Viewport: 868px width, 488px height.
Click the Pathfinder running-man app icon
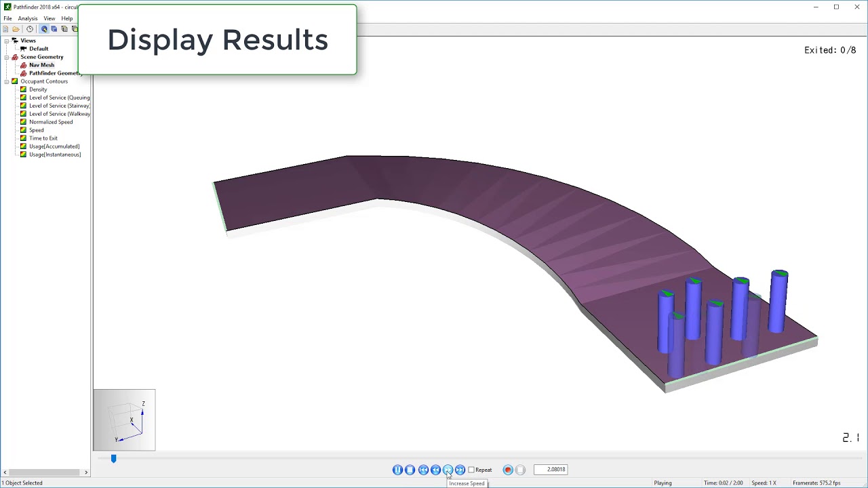7,7
